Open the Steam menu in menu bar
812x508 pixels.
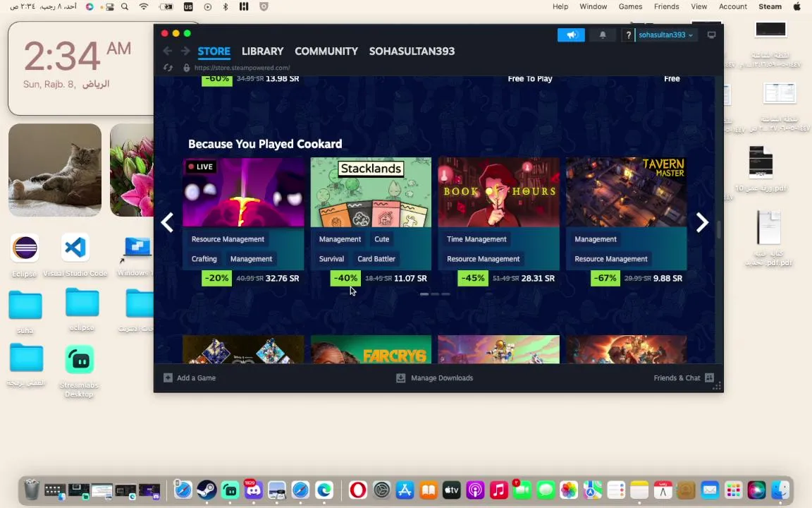click(x=770, y=7)
